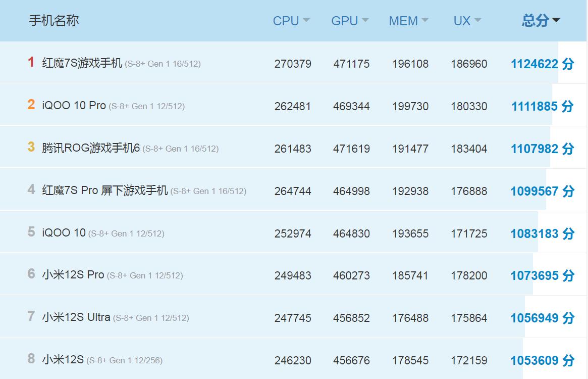
Task: Click red rank number 1
Action: 31,62
